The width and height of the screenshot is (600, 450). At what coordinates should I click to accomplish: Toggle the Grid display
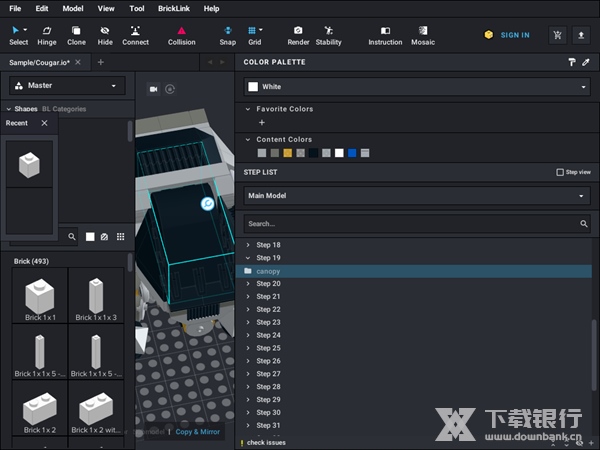pos(255,35)
